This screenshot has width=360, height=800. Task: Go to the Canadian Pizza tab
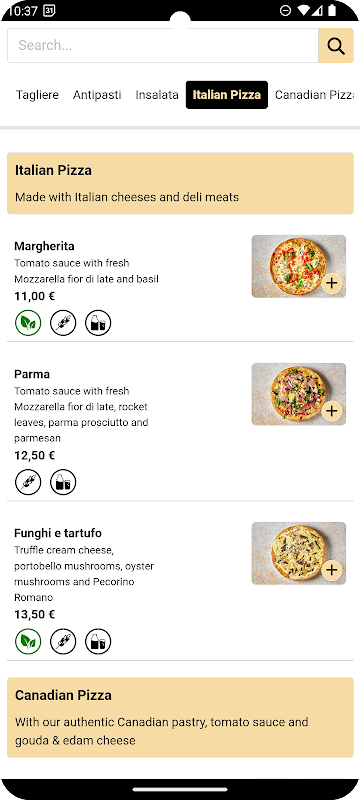point(314,95)
